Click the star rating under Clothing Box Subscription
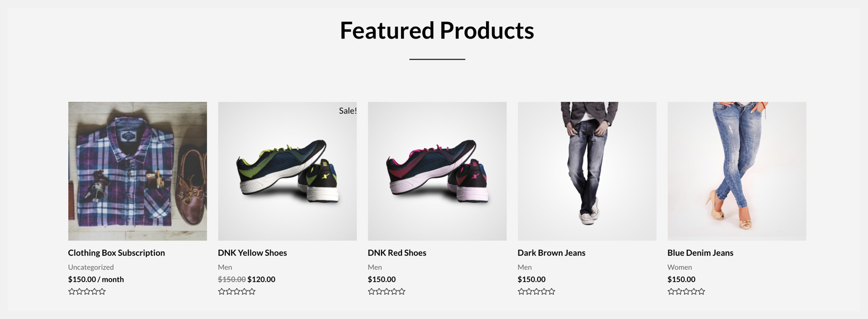The width and height of the screenshot is (868, 319). tap(87, 292)
